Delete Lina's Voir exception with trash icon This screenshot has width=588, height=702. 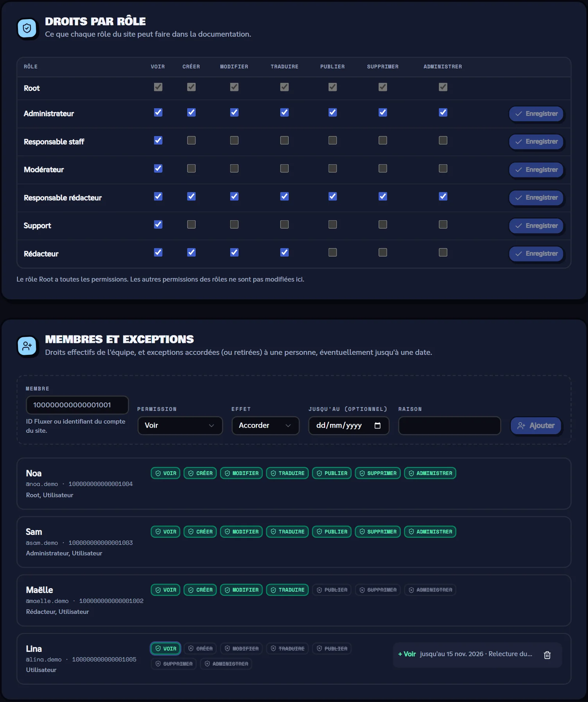pos(547,655)
